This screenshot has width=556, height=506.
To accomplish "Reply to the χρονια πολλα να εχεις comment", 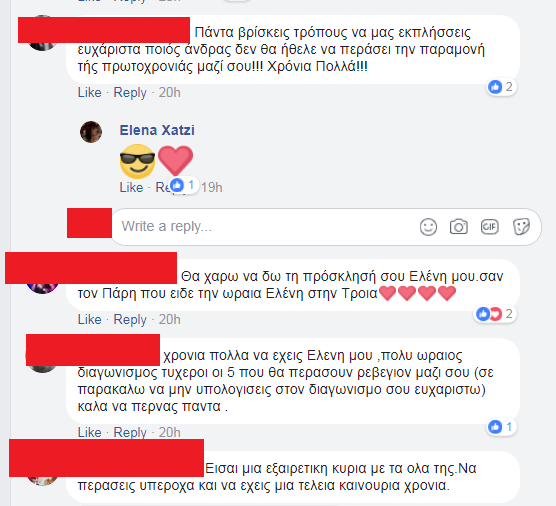I will coord(130,432).
